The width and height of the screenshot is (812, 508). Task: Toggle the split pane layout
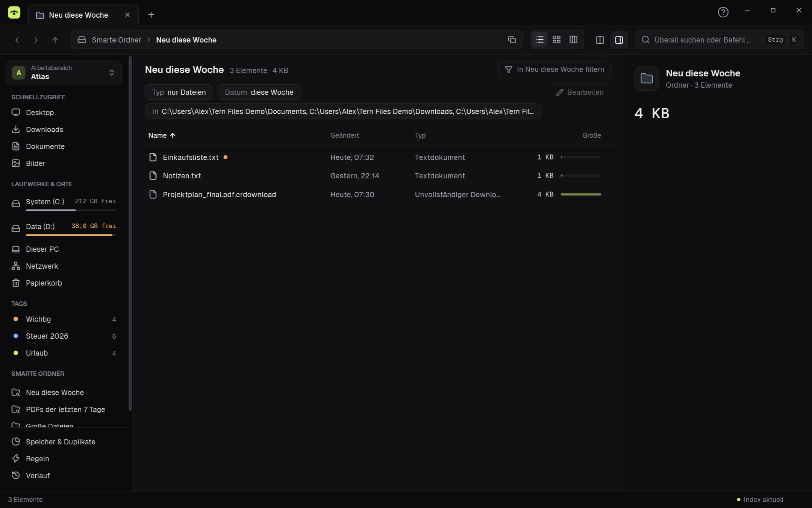pos(600,40)
